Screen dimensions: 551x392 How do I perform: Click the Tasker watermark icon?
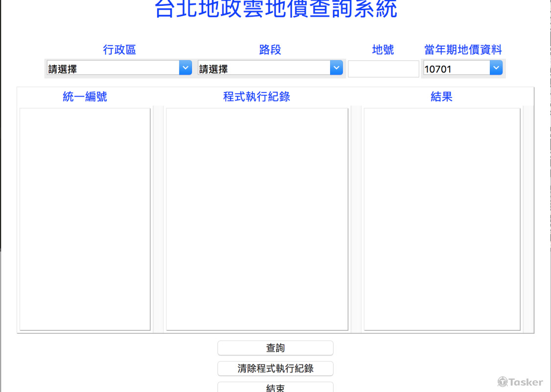[503, 382]
